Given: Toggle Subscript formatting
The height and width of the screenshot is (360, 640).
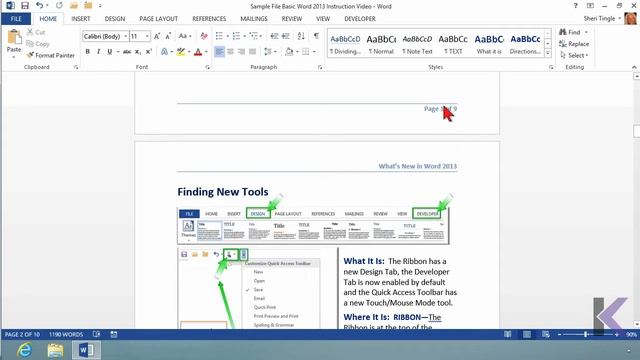Looking at the screenshot, I should [x=138, y=52].
